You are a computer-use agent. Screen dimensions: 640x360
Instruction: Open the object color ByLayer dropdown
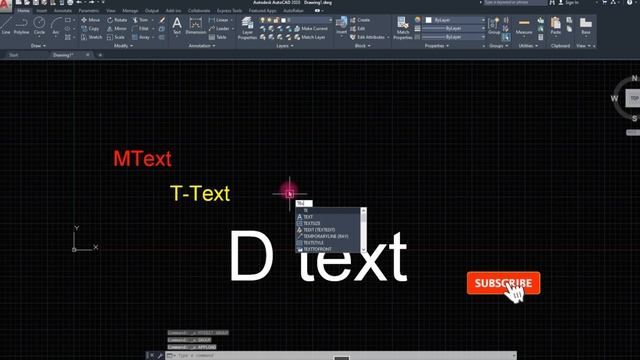pyautogui.click(x=455, y=20)
